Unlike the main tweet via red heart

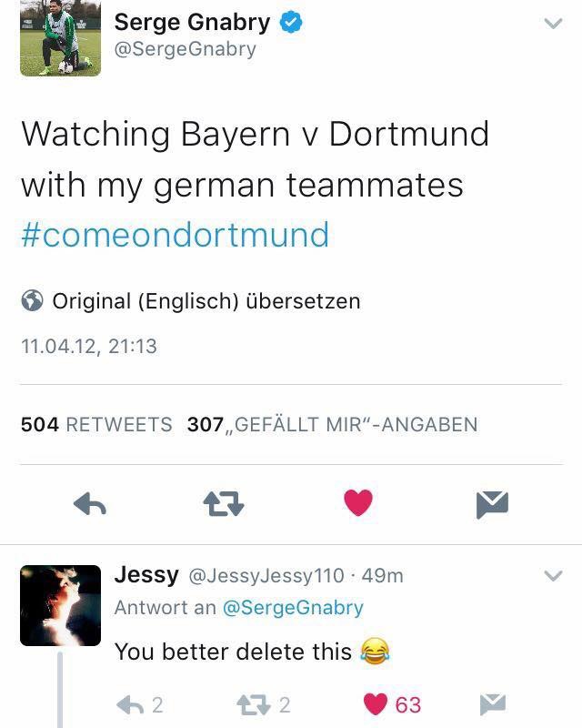pyautogui.click(x=357, y=503)
